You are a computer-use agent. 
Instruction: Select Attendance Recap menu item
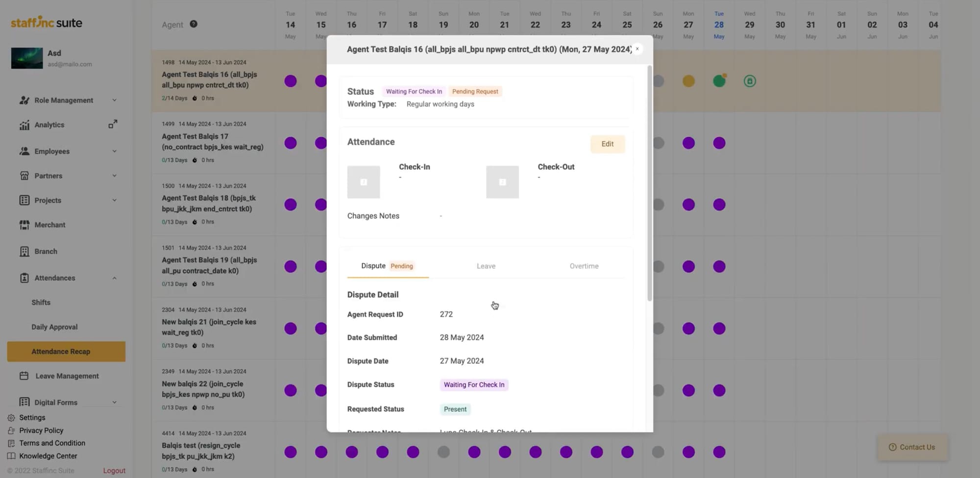66,351
